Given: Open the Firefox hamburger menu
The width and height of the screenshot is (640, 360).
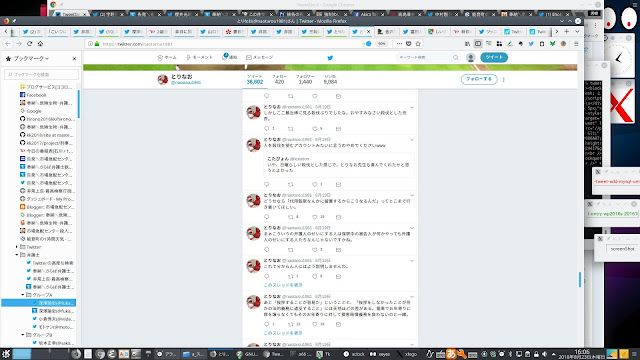Looking at the screenshot, I should 576,44.
